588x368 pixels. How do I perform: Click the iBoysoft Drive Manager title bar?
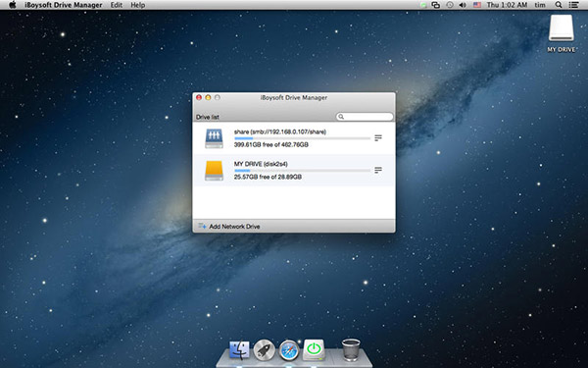[294, 97]
